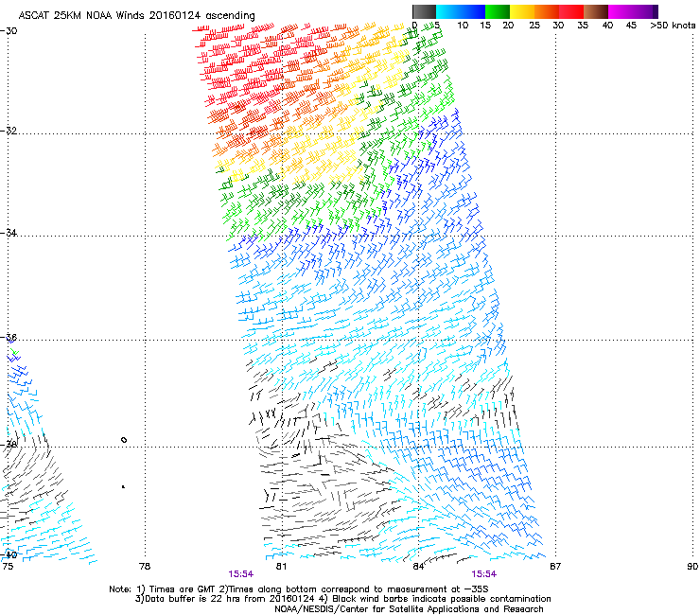Click the note "Black wind barbs indicate possible contamination"
The width and height of the screenshot is (700, 615).
(442, 599)
